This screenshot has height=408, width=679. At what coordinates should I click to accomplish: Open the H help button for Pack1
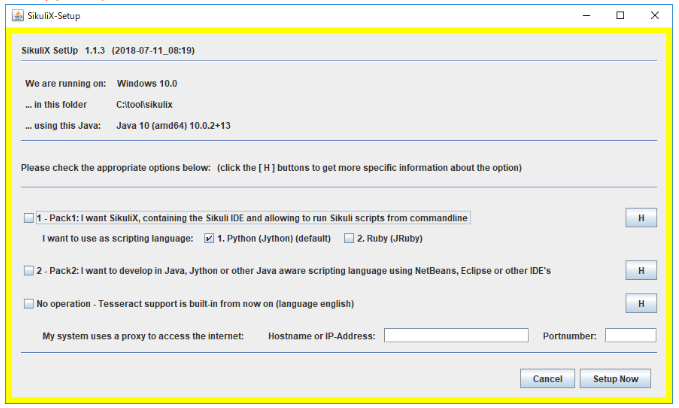pos(640,218)
